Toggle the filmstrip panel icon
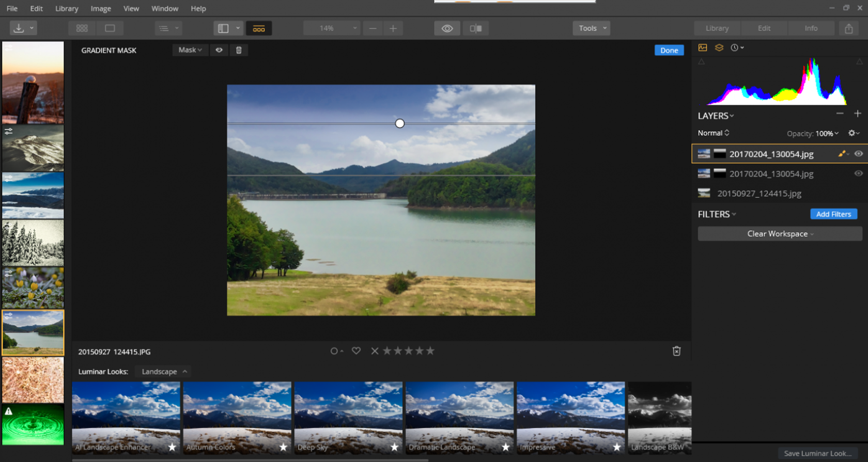Image resolution: width=868 pixels, height=462 pixels. pyautogui.click(x=259, y=28)
